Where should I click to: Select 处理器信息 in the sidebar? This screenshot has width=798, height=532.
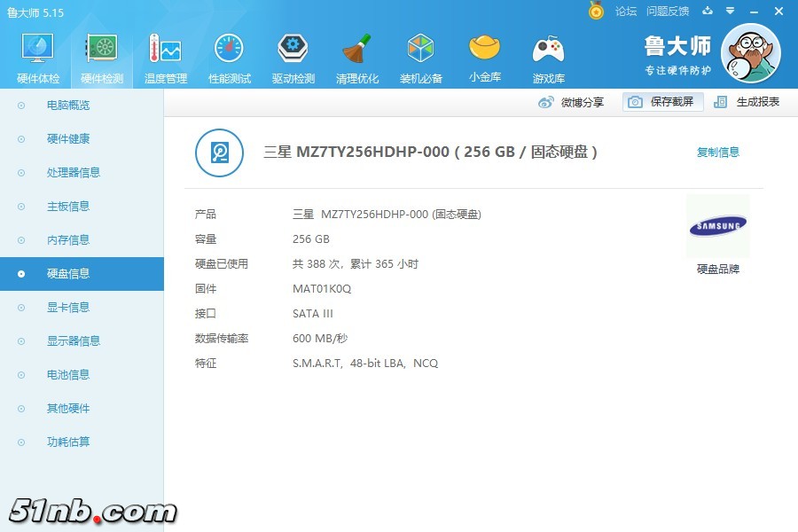pyautogui.click(x=73, y=173)
